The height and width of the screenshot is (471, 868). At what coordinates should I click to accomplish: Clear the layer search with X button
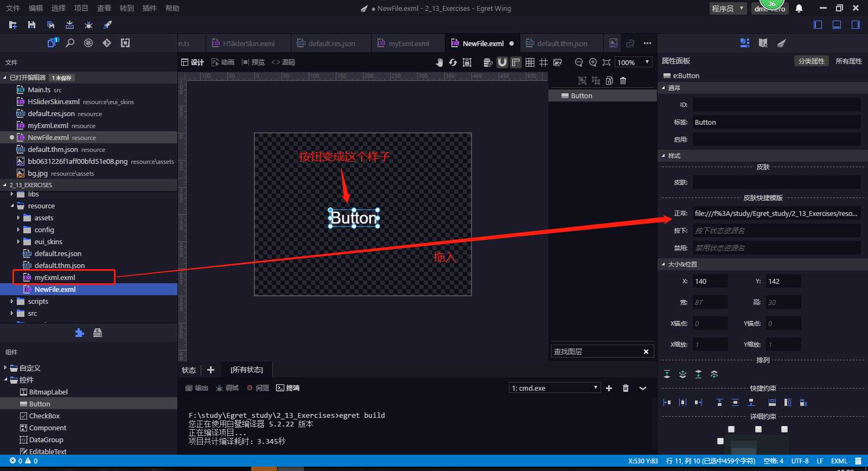646,352
